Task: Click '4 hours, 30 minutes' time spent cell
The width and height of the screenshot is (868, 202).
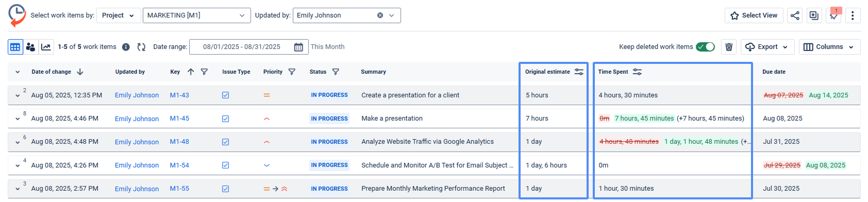Action: point(628,95)
